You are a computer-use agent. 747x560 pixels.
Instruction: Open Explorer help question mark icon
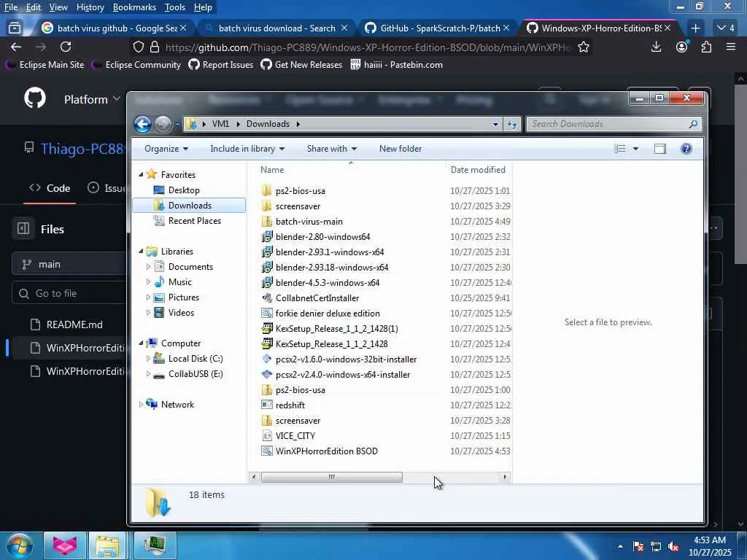[686, 149]
